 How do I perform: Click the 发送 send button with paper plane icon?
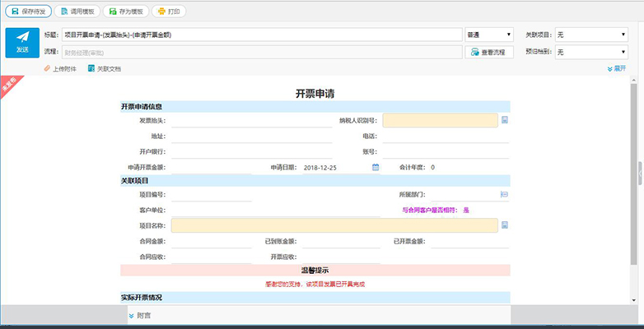[x=22, y=43]
